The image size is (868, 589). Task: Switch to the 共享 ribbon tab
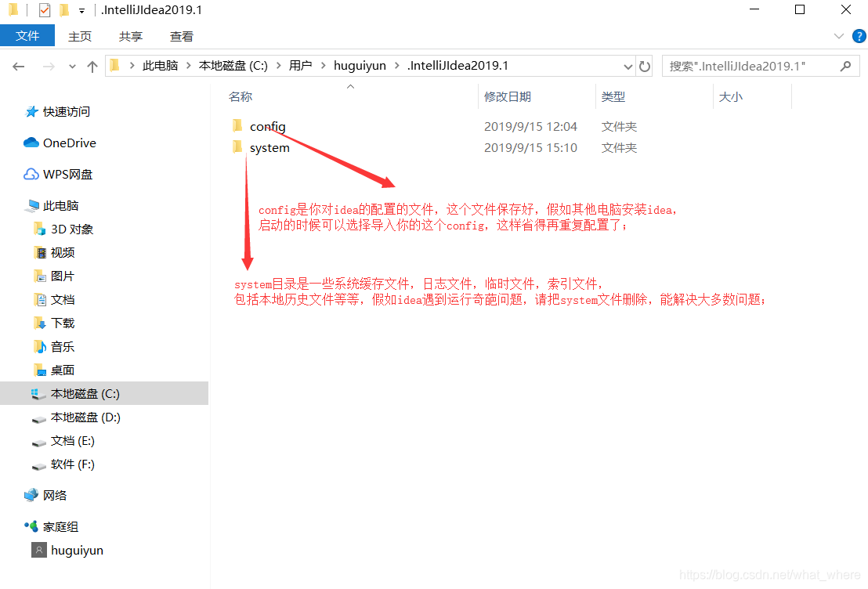point(131,37)
